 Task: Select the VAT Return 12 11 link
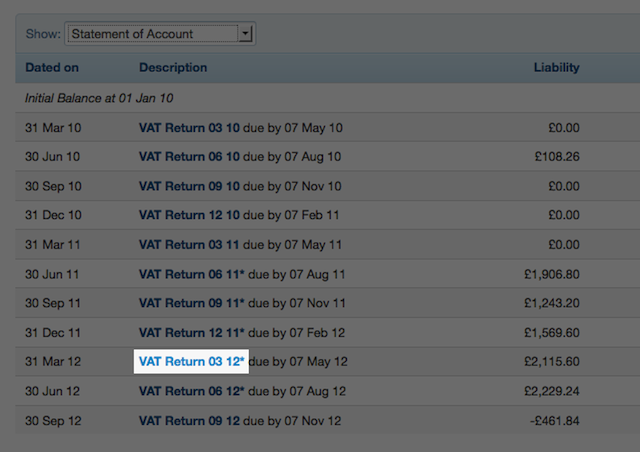click(191, 332)
